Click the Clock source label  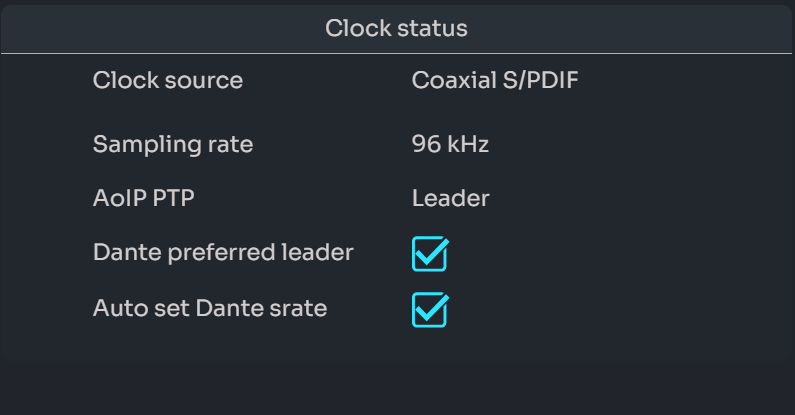(x=167, y=80)
